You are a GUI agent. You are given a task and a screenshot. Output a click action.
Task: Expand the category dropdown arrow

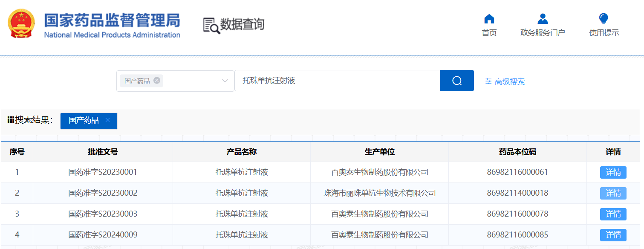coord(225,81)
